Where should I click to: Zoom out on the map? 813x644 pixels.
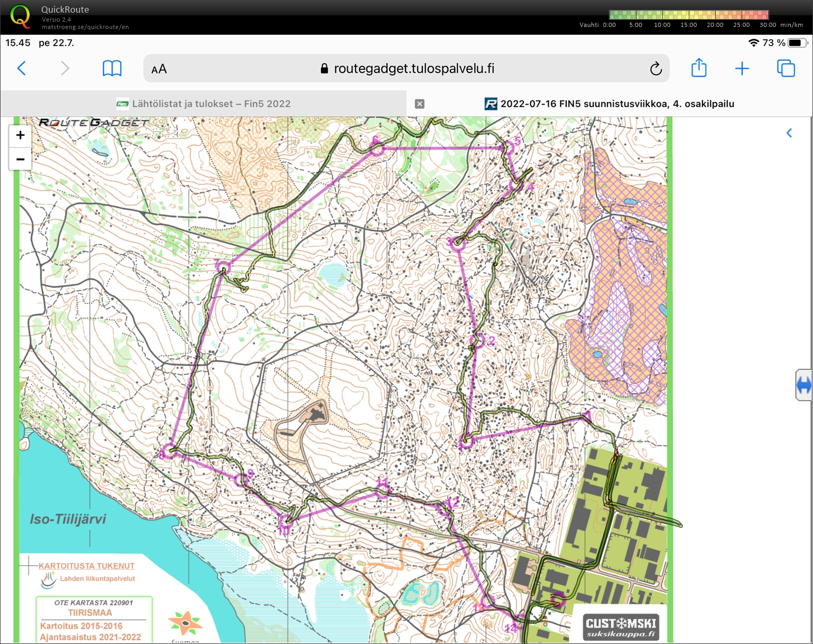tap(20, 159)
